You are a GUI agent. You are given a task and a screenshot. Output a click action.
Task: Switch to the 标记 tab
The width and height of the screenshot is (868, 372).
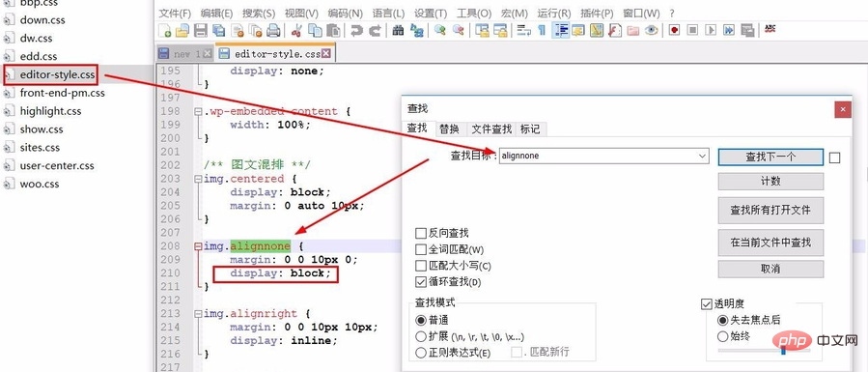(530, 129)
